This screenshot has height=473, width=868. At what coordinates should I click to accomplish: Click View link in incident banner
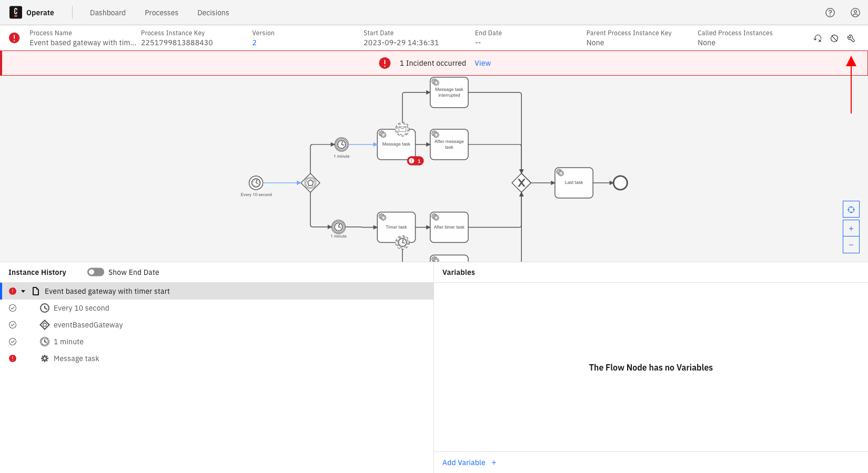click(482, 63)
